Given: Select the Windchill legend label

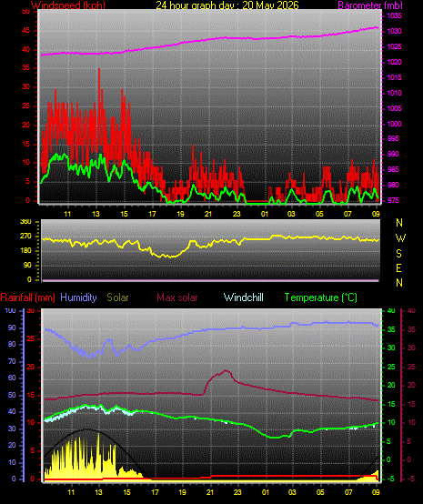Looking at the screenshot, I should click(243, 297).
